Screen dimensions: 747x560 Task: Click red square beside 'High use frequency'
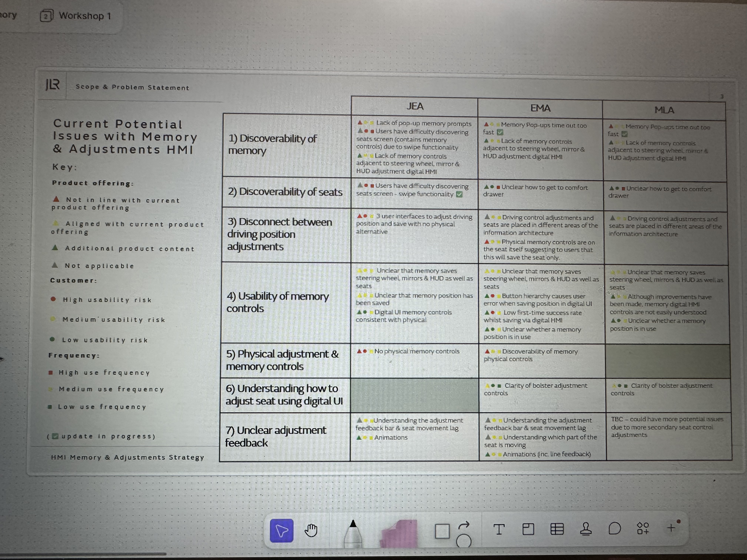(51, 372)
